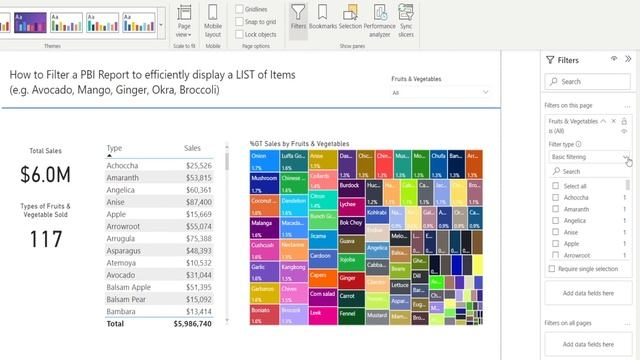Check Anise in the filter list

556,232
